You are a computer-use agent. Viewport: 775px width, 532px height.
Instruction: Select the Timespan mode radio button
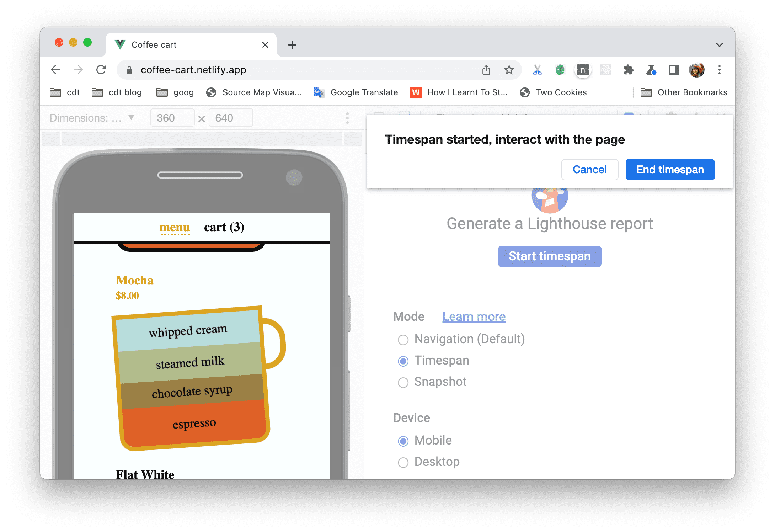click(x=404, y=360)
